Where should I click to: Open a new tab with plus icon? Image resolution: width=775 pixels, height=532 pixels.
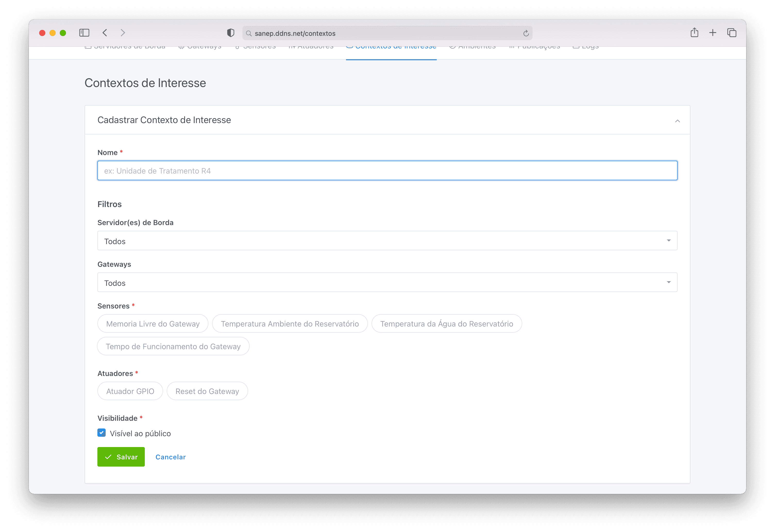pos(713,33)
